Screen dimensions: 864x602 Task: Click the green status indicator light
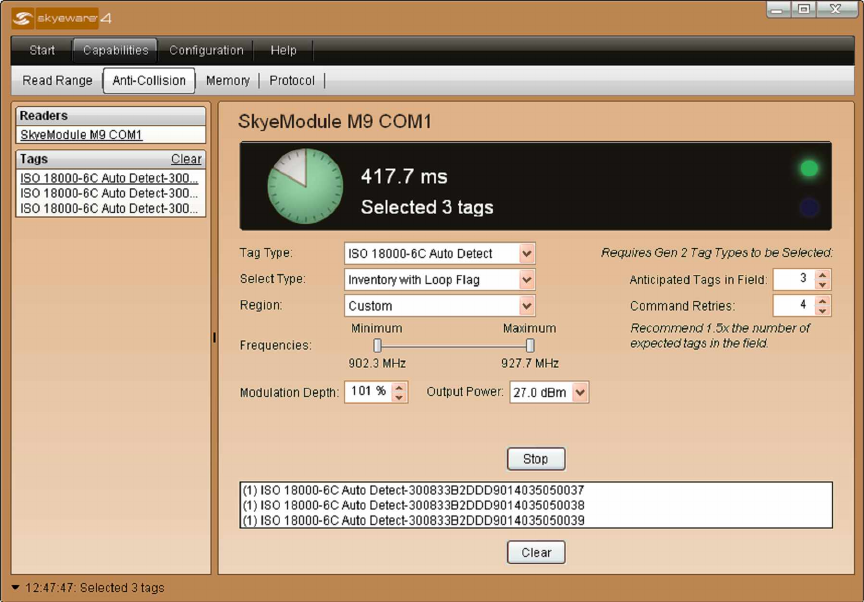[x=809, y=169]
